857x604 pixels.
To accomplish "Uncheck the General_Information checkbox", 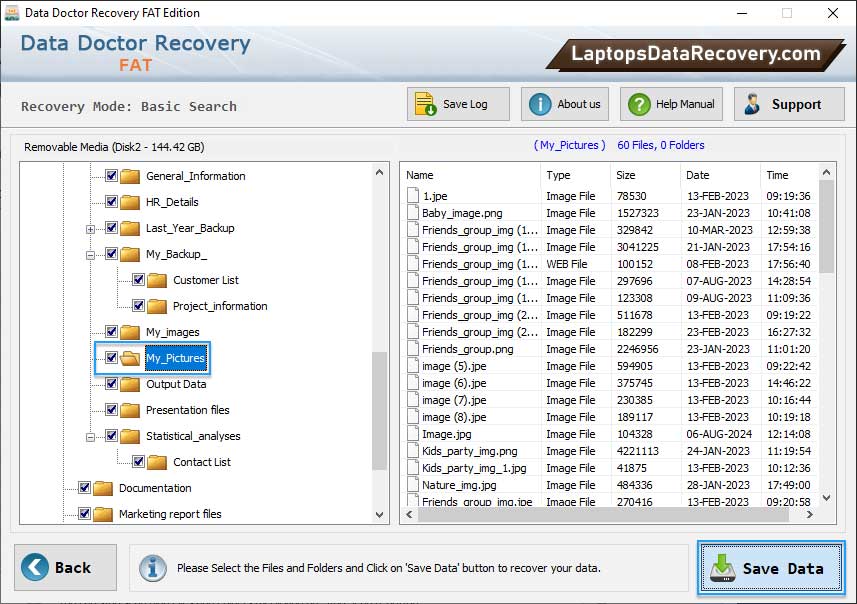I will coord(111,175).
